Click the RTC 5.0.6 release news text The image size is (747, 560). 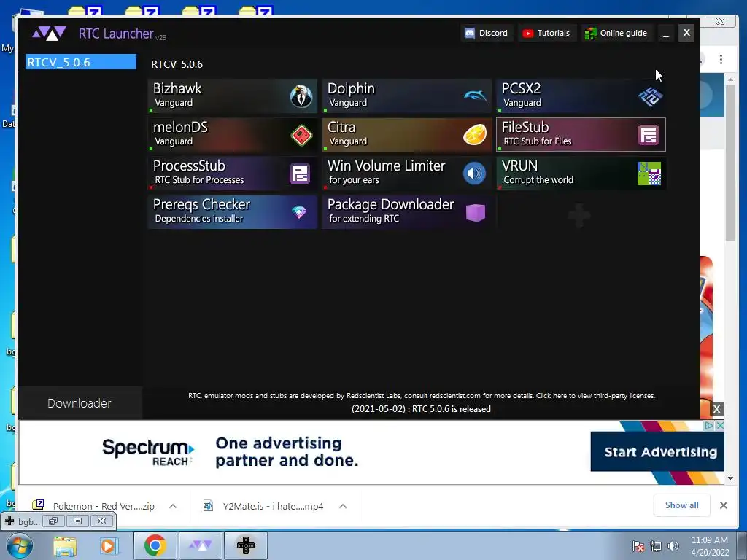click(x=421, y=409)
